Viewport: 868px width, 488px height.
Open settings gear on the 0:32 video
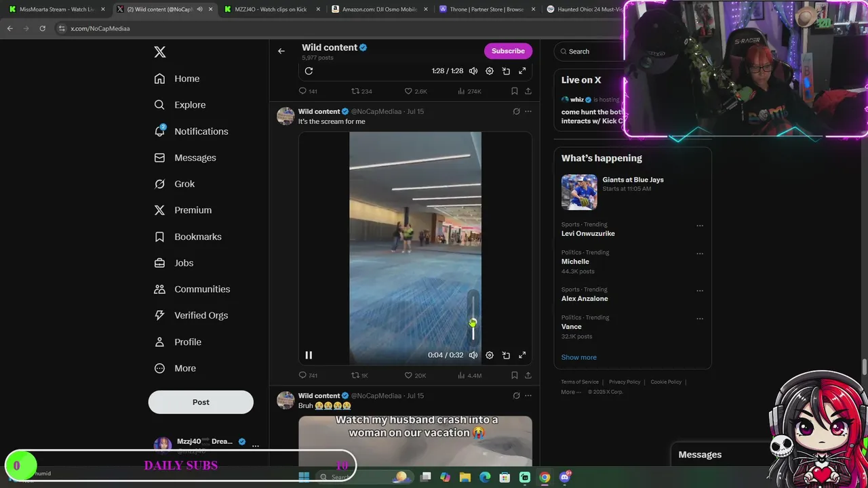490,355
